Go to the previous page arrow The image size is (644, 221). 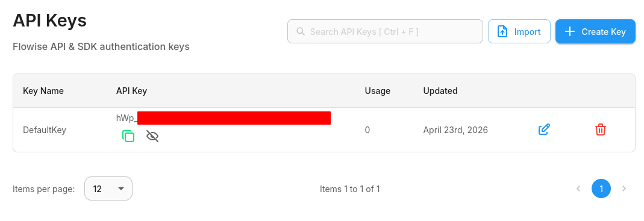pos(578,188)
